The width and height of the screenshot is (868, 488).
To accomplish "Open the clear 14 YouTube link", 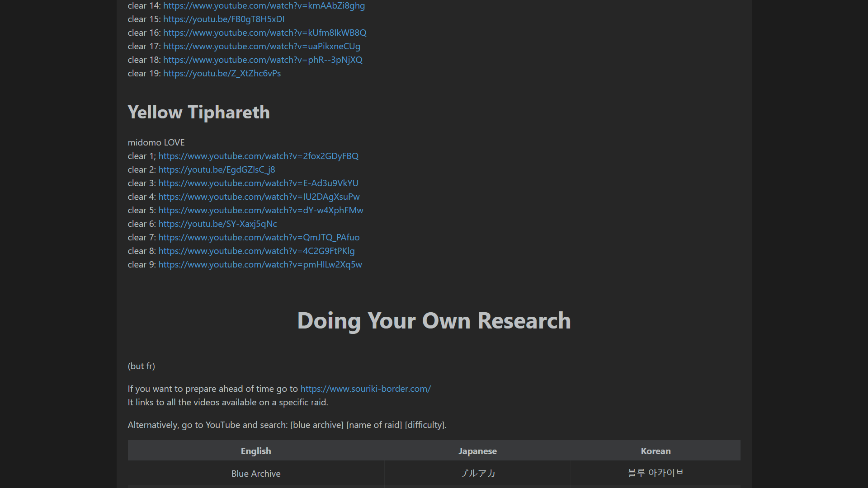I will click(x=264, y=6).
